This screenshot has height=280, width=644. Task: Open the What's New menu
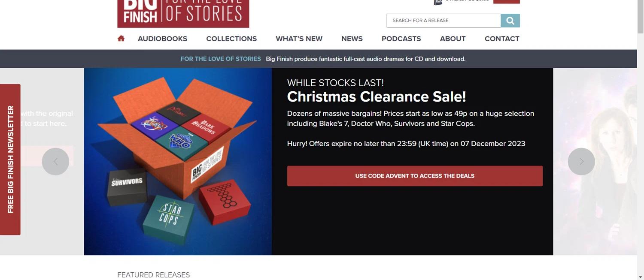click(299, 39)
